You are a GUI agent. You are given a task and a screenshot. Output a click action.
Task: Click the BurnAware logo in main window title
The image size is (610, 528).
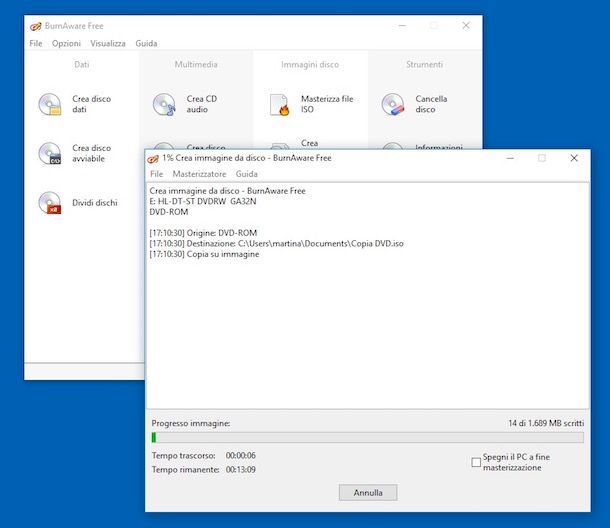[35, 26]
